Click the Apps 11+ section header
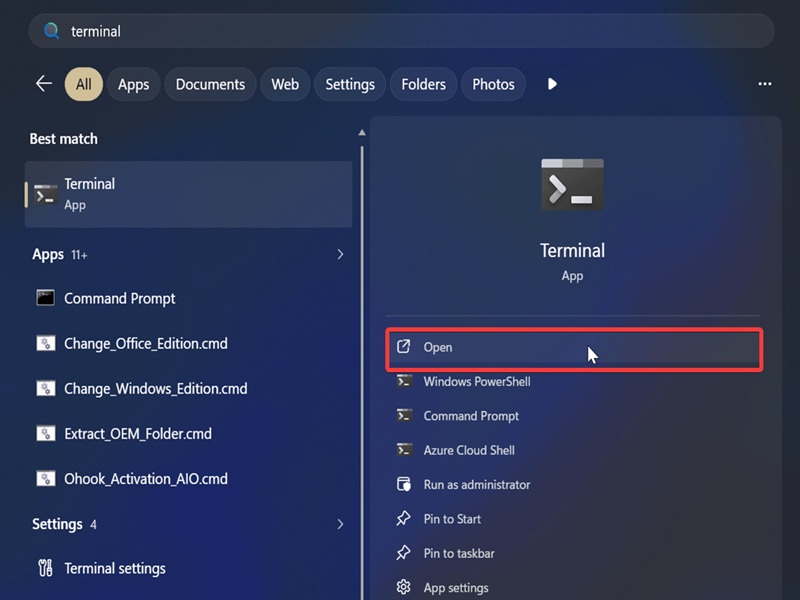 60,254
